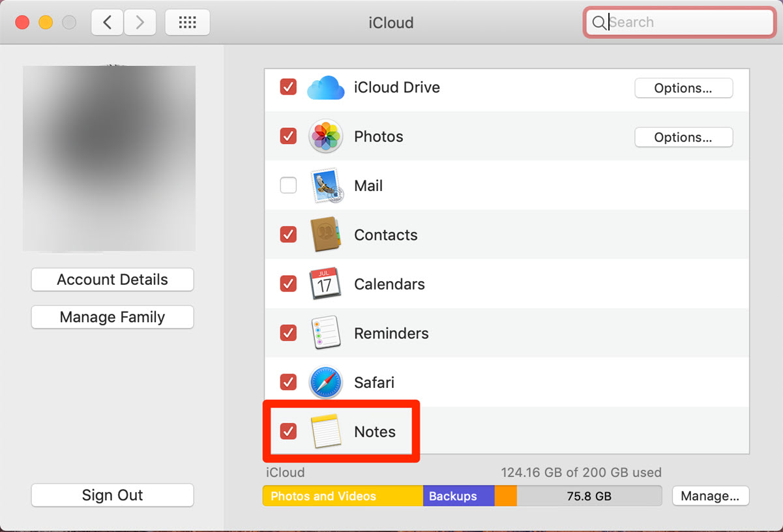Click the 75.8 GB free storage segment
The image size is (783, 532).
click(x=589, y=496)
